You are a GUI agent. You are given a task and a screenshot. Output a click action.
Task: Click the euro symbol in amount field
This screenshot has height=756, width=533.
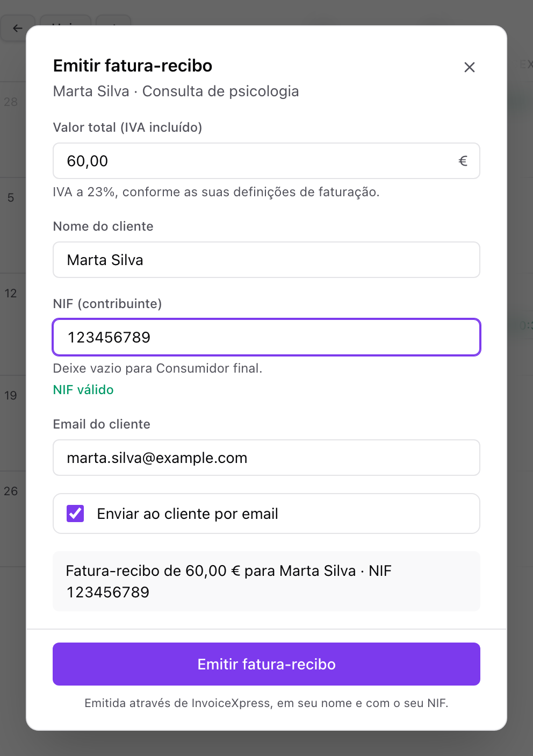click(x=463, y=161)
